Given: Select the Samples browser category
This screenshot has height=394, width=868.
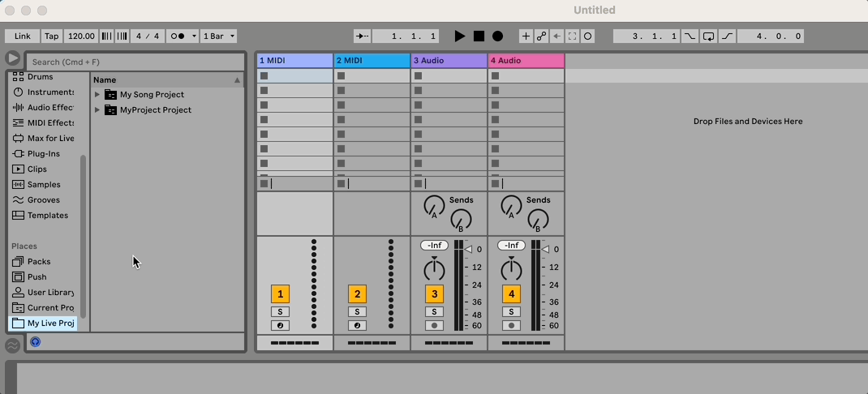Looking at the screenshot, I should (44, 185).
